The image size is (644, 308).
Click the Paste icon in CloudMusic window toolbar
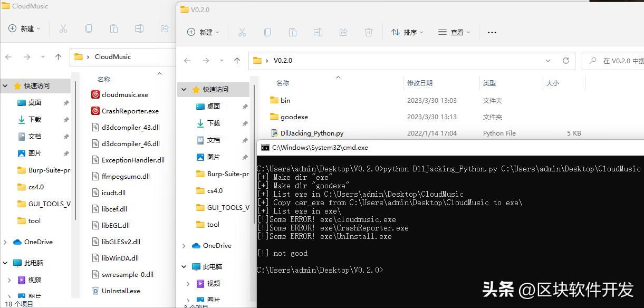tap(113, 28)
